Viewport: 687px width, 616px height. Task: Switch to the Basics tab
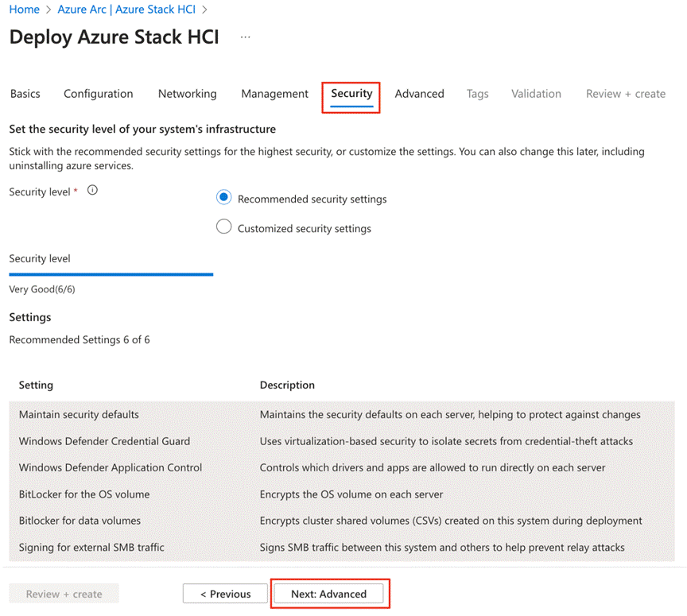pos(25,94)
